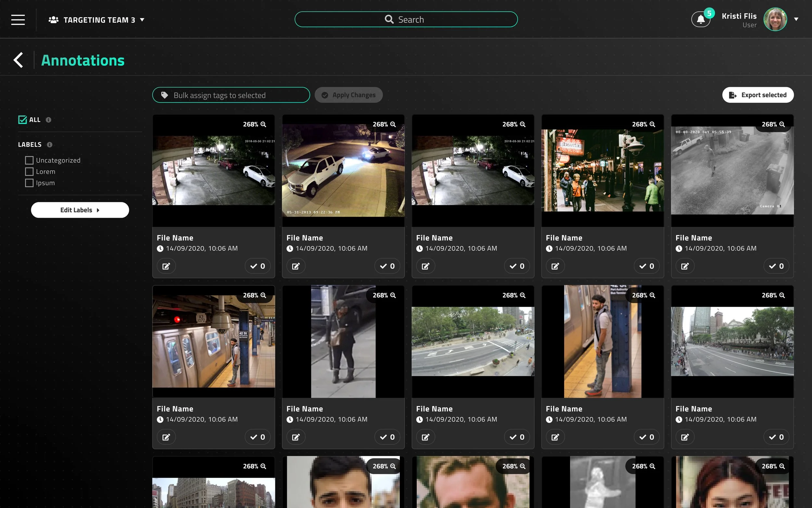The width and height of the screenshot is (812, 508).
Task: Go back using the Annotations arrow
Action: [18, 60]
